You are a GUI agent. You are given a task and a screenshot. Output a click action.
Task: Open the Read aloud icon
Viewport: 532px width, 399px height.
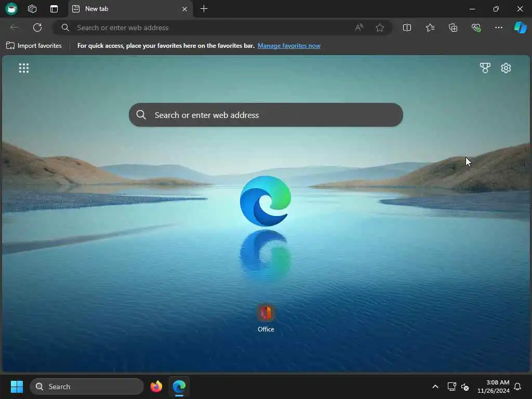click(x=359, y=28)
